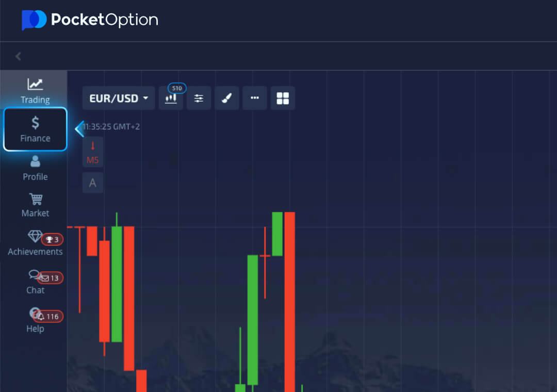This screenshot has width=557, height=392.
Task: Expand the three-dots more options menu
Action: [x=254, y=98]
